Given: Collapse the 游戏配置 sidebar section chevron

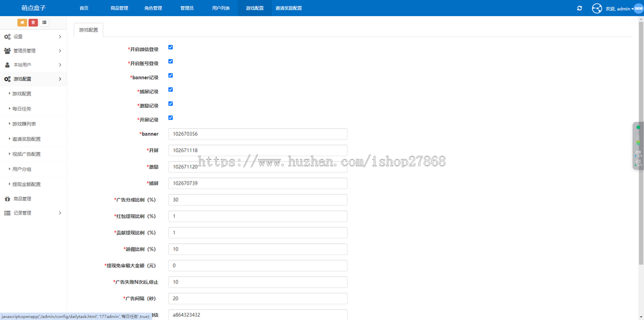Looking at the screenshot, I should [x=60, y=79].
